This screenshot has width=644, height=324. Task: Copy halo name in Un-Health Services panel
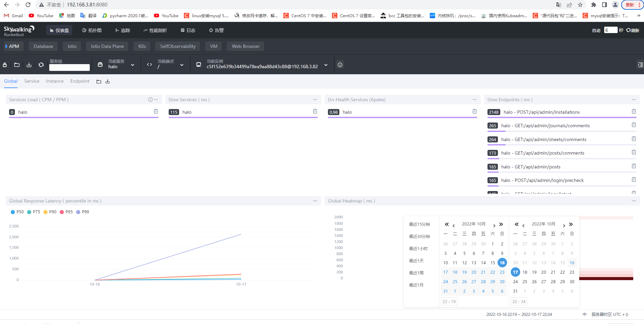tap(475, 111)
